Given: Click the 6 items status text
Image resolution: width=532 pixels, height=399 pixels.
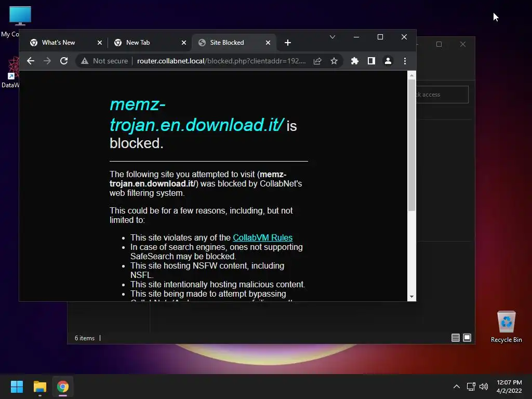Looking at the screenshot, I should (x=85, y=338).
